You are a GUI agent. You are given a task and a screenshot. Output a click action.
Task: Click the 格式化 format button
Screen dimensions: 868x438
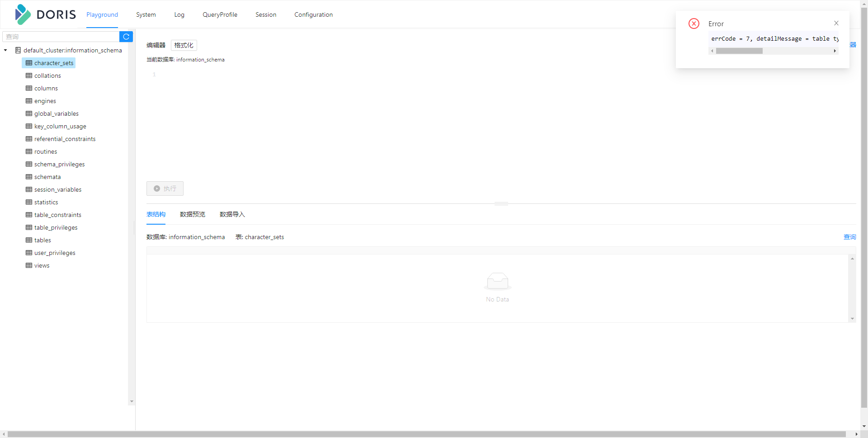click(x=184, y=45)
